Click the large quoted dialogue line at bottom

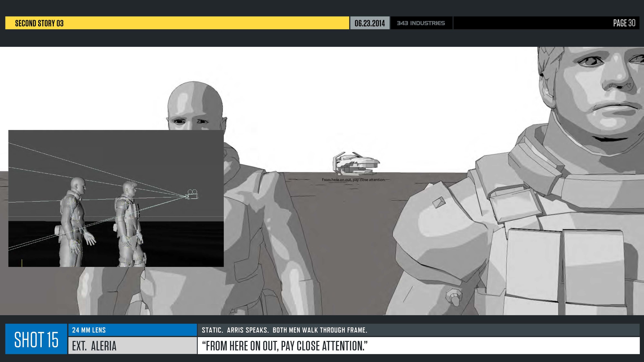(285, 346)
